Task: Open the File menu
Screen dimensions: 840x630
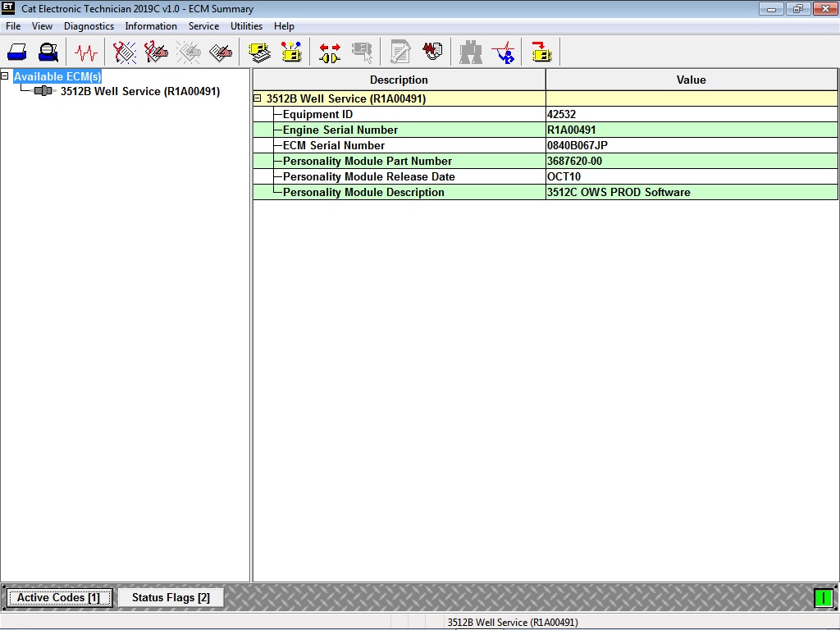Action: click(13, 26)
